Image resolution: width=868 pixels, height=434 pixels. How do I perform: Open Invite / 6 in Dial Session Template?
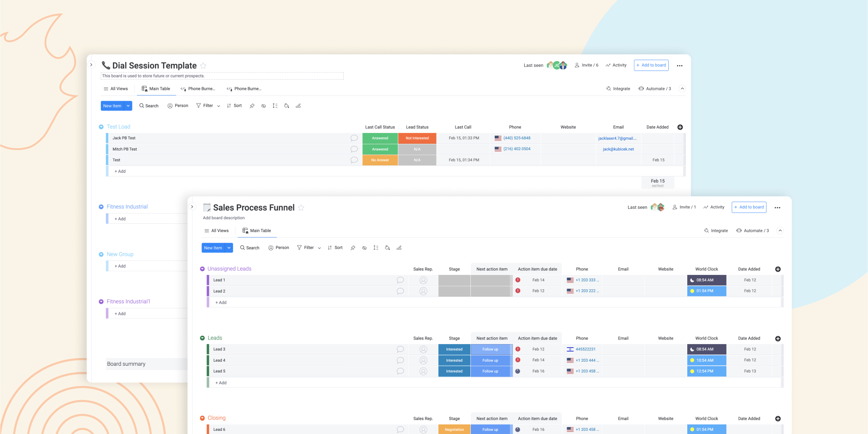coord(586,65)
